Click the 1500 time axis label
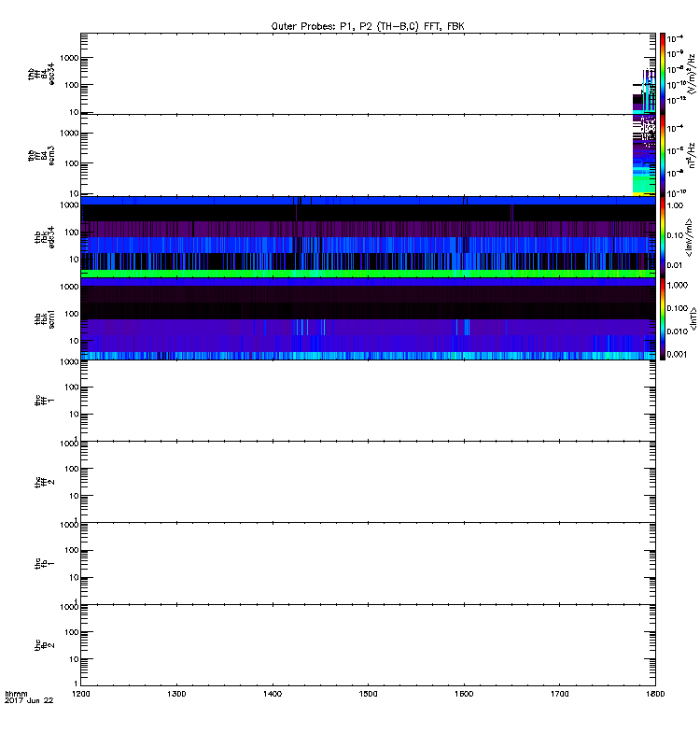The width and height of the screenshot is (700, 747). (368, 694)
